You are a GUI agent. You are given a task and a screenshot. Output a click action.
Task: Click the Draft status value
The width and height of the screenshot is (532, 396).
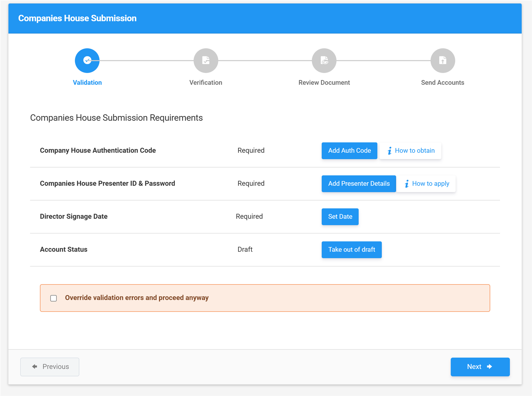[x=245, y=249]
